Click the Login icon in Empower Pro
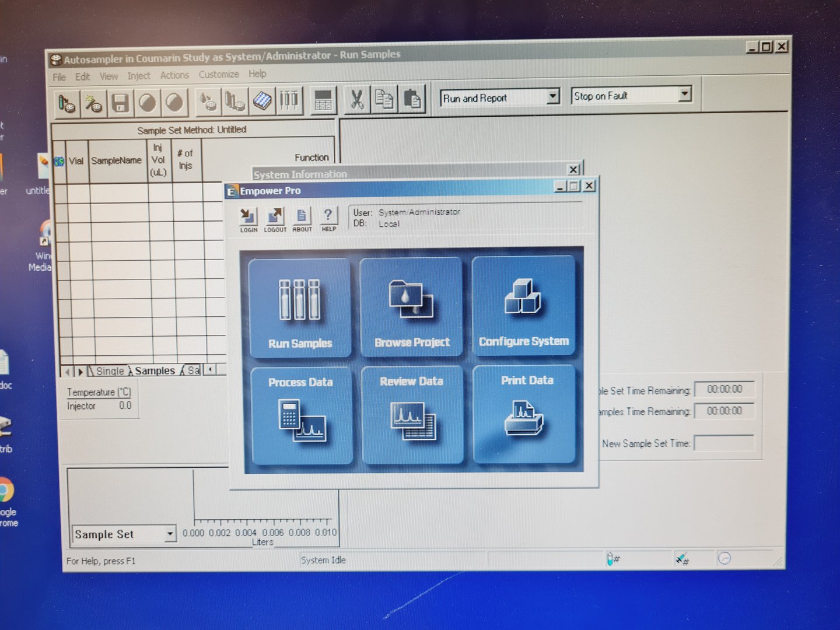 (x=248, y=217)
